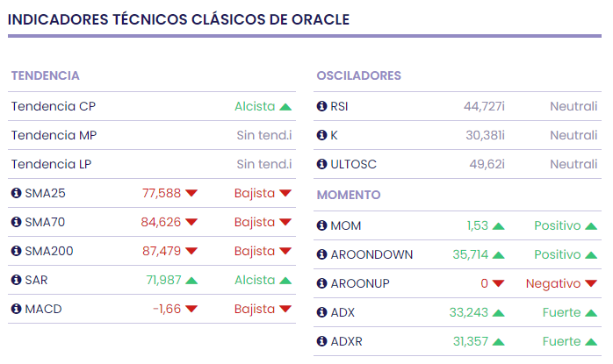Click the info icon next to SAR

(16, 280)
